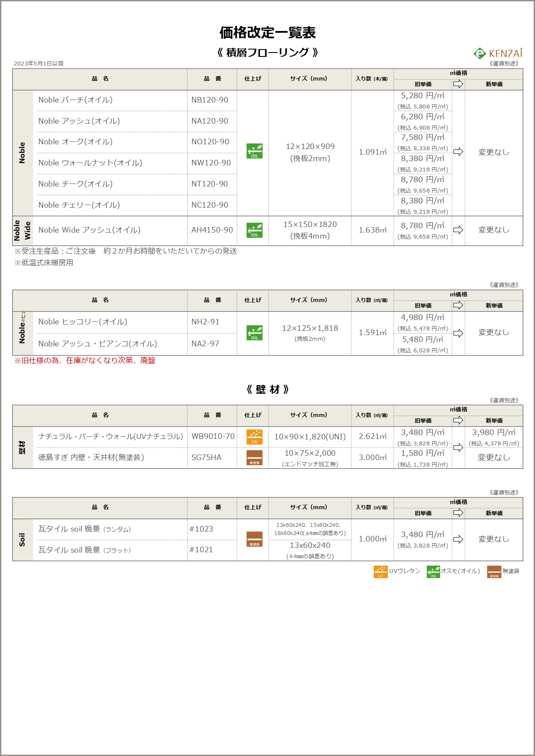Click the オスモ(オイル) legend icon
Viewport: 535px width, 756px height.
pos(433,572)
